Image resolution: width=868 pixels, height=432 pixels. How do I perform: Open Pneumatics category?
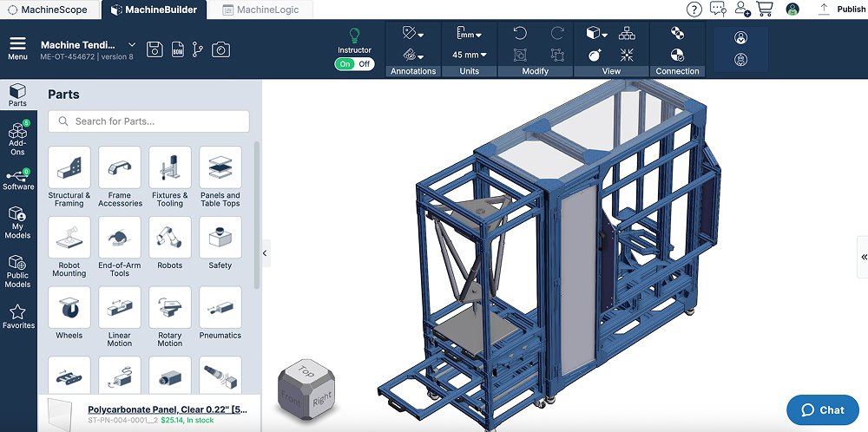pos(220,312)
